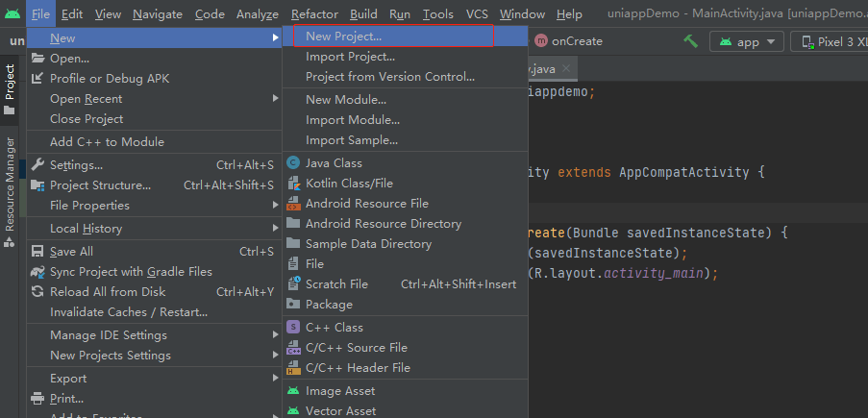Close the MainActivity.java editor tab
Viewport: 868px width, 418px height.
[565, 68]
